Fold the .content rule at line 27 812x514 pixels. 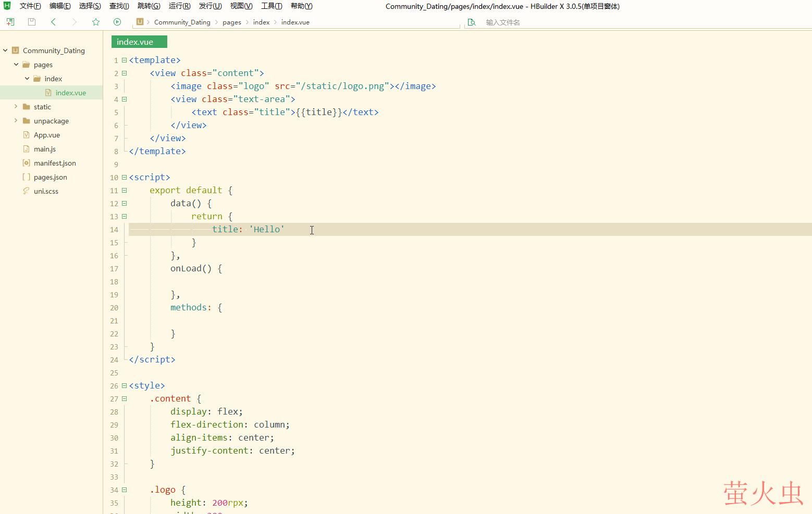click(125, 398)
